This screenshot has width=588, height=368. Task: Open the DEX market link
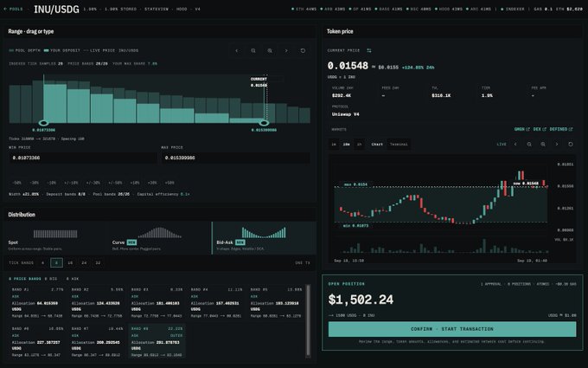(x=540, y=129)
